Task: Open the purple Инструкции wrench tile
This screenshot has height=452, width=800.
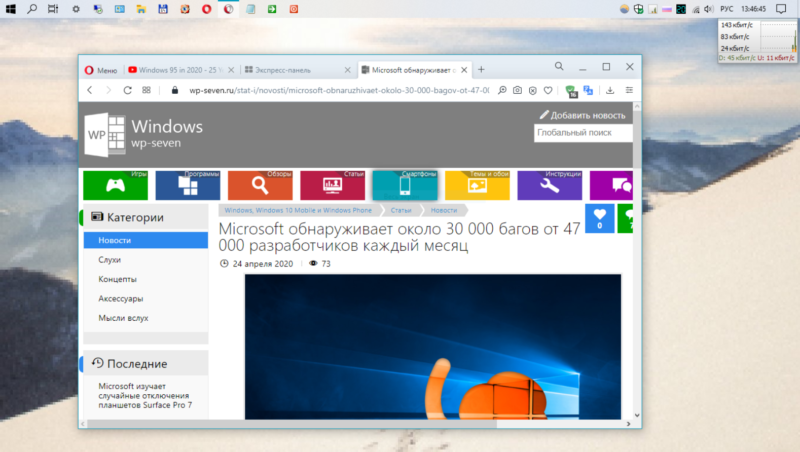Action: coord(549,185)
